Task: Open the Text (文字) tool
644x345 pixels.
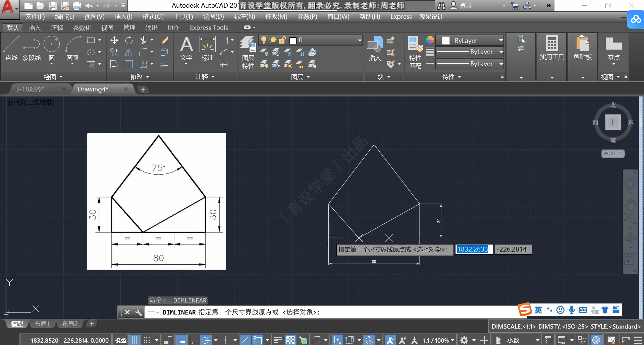Action: (x=186, y=49)
